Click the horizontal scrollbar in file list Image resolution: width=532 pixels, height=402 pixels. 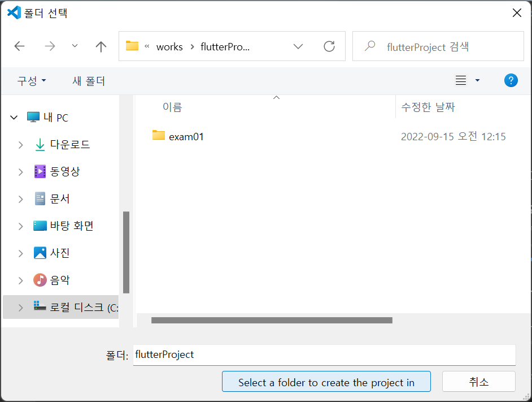272,320
